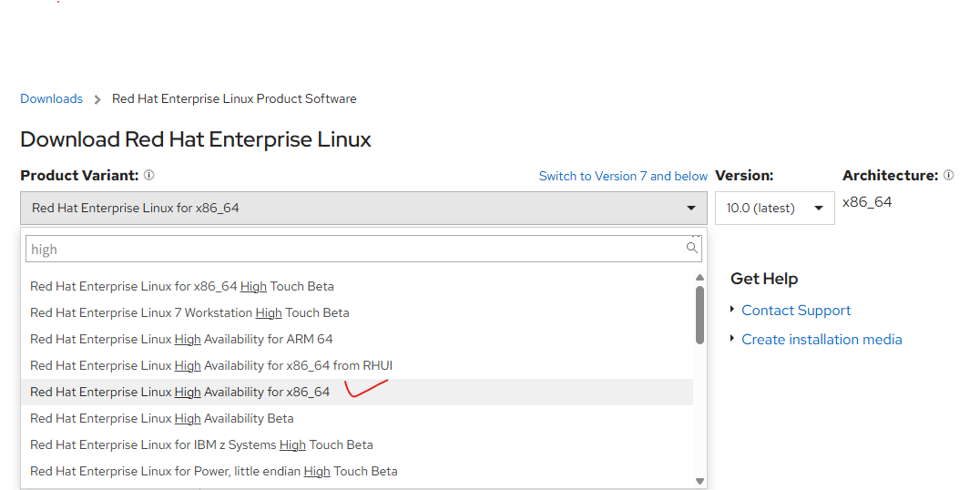Click the list scroll up arrow

coord(700,278)
